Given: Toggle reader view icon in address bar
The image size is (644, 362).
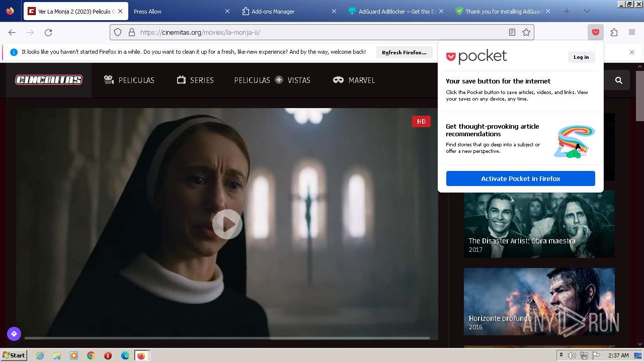Looking at the screenshot, I should tap(512, 32).
